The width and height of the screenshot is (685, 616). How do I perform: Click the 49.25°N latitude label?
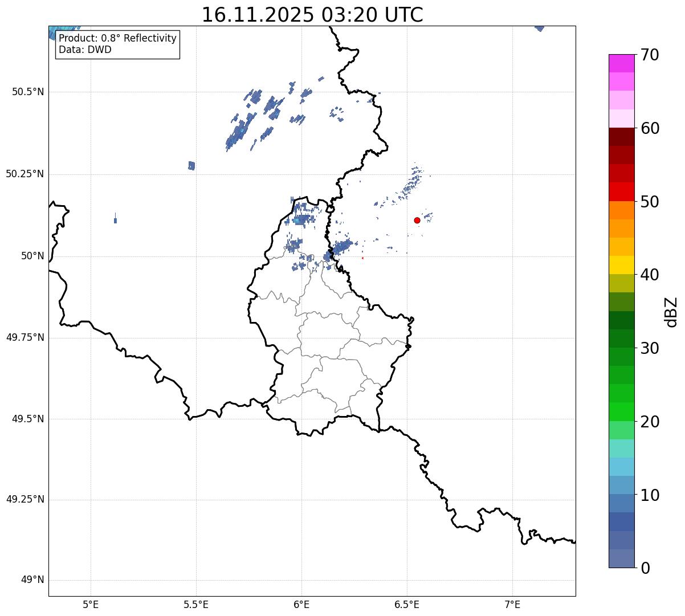click(25, 499)
